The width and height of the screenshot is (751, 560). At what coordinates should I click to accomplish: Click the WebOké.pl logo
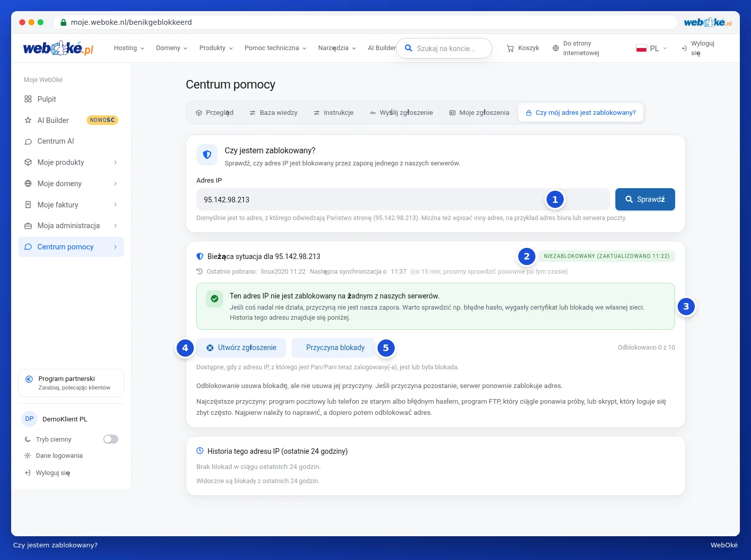(58, 48)
